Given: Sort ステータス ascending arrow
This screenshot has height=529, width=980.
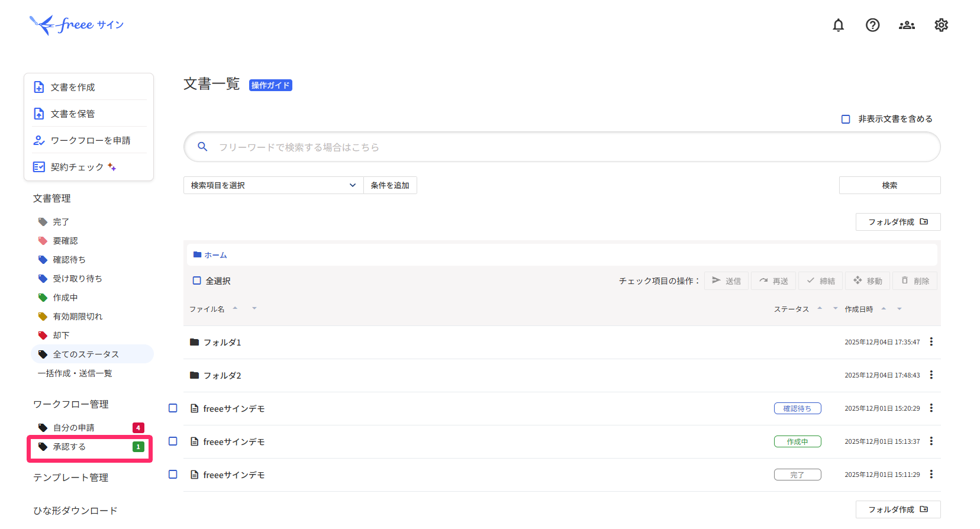Looking at the screenshot, I should [x=820, y=308].
